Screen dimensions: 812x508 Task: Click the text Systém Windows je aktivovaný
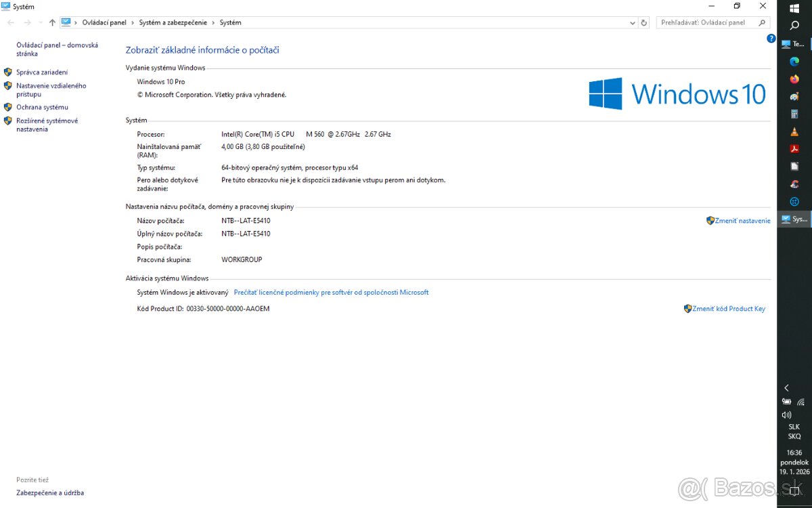coord(183,293)
